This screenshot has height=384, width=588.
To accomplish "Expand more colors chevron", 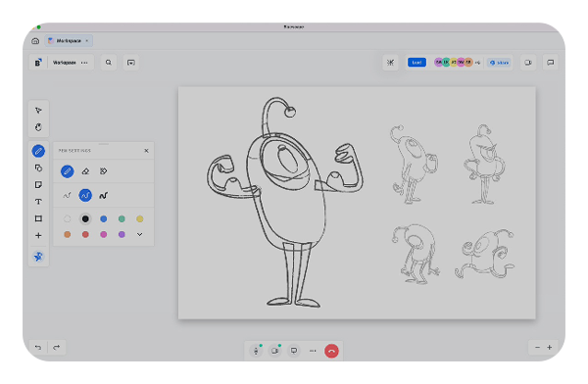I will pyautogui.click(x=139, y=234).
